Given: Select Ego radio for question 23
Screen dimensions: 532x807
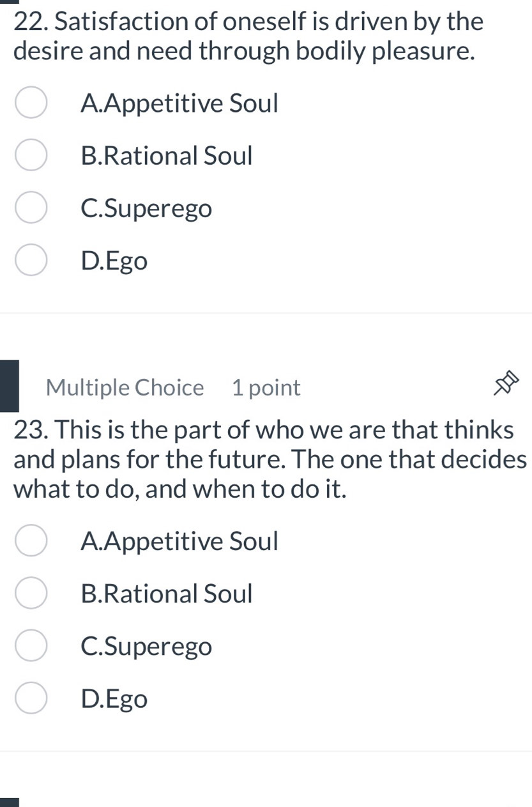Looking at the screenshot, I should point(31,700).
